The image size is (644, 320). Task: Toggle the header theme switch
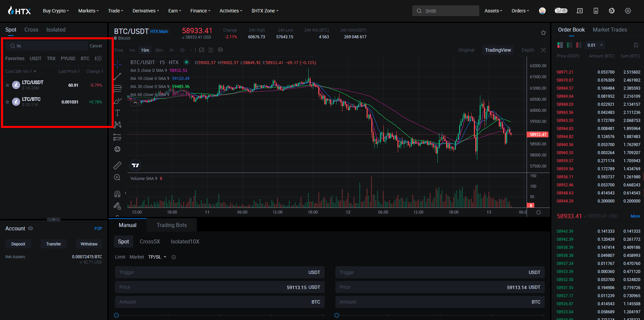561,11
